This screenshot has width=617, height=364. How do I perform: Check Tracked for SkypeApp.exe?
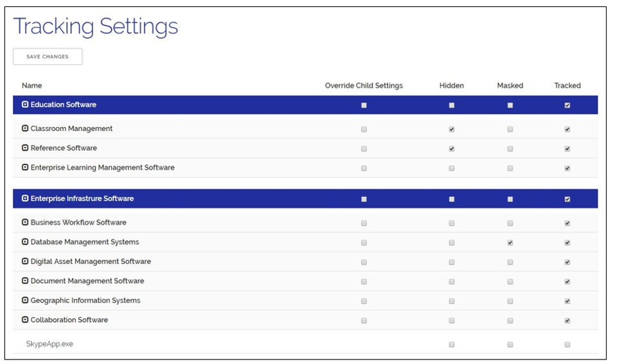click(x=568, y=345)
